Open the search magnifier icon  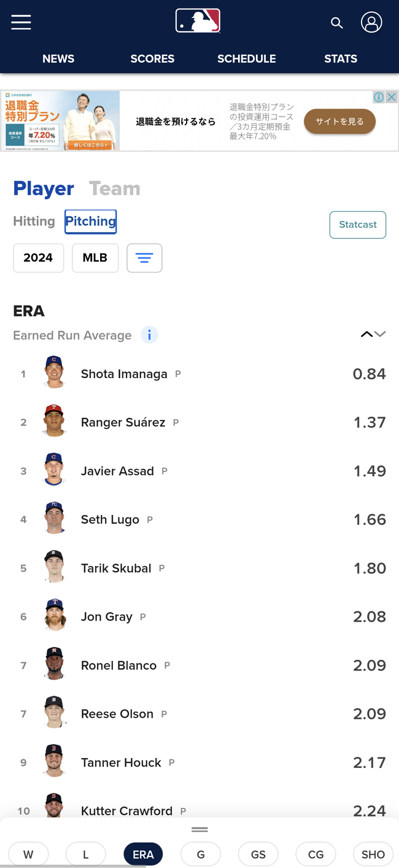336,23
